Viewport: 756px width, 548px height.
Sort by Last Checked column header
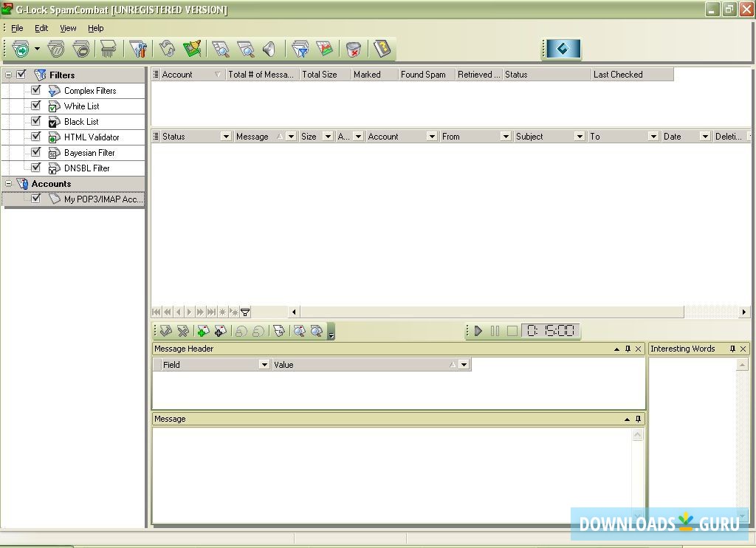(x=632, y=75)
